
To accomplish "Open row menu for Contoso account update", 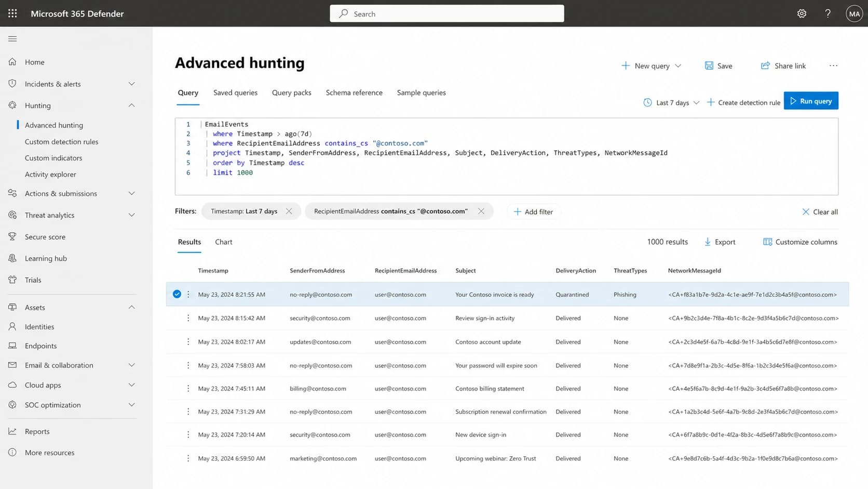I will pos(188,342).
